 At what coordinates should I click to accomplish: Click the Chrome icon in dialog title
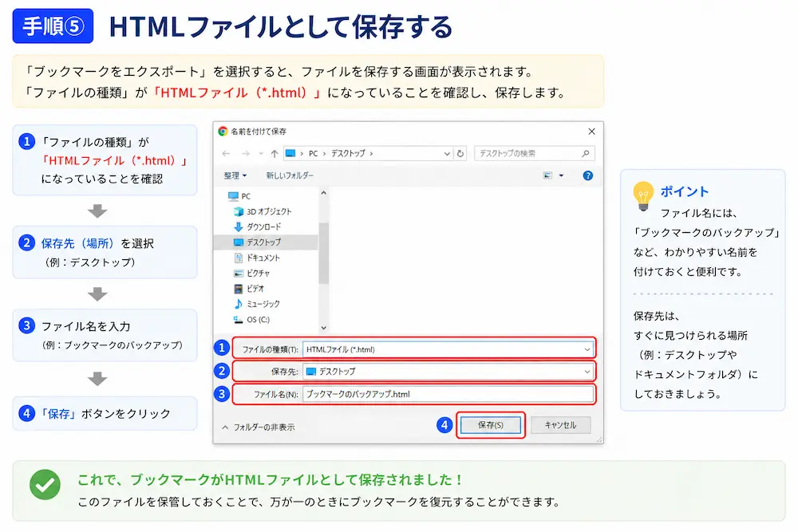(223, 132)
